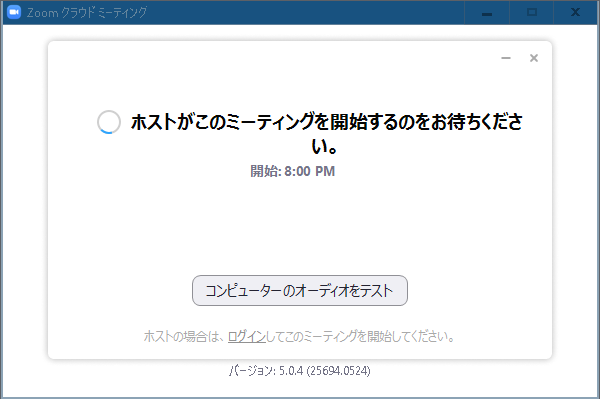Screen dimensions: 600x399
Task: Maximize the Zoom window
Action: (532, 13)
